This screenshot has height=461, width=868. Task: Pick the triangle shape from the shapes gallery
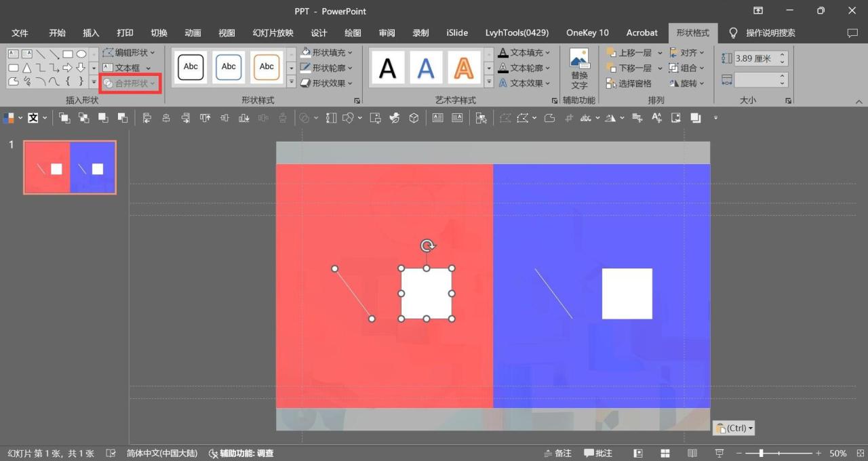click(27, 68)
